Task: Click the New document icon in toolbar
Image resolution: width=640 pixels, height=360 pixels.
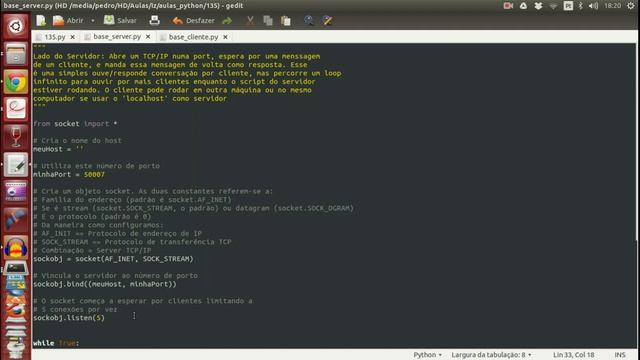Action: [41, 20]
